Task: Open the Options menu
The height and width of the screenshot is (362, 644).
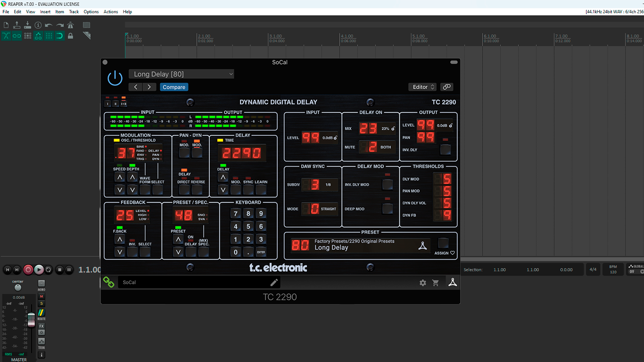Action: pos(91,12)
